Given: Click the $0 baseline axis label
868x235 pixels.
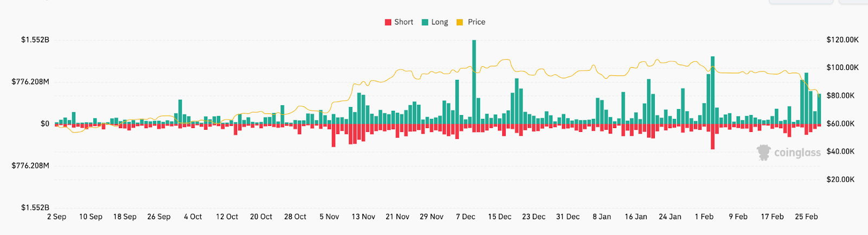Looking at the screenshot, I should (45, 124).
